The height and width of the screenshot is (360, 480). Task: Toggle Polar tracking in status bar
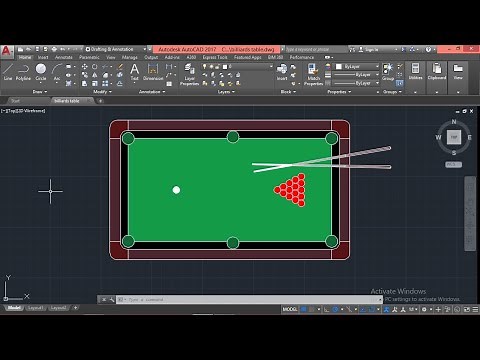[x=335, y=309]
